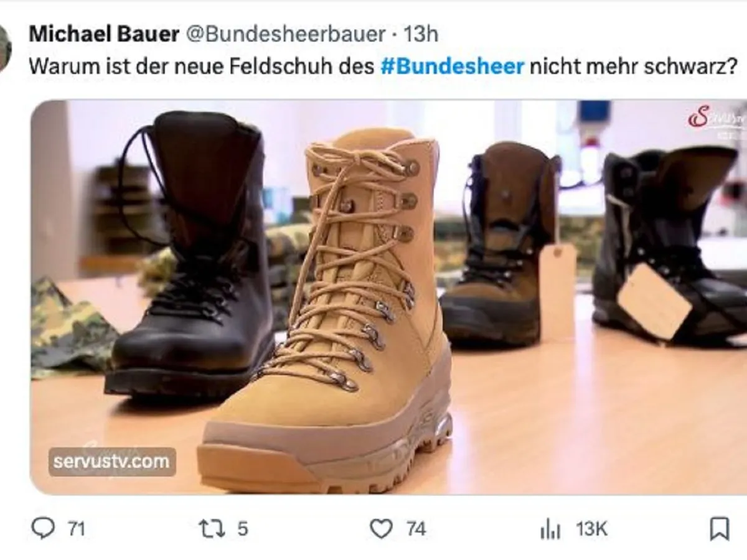Click the repost count of 5
Image resolution: width=747 pixels, height=560 pixels.
click(x=243, y=530)
